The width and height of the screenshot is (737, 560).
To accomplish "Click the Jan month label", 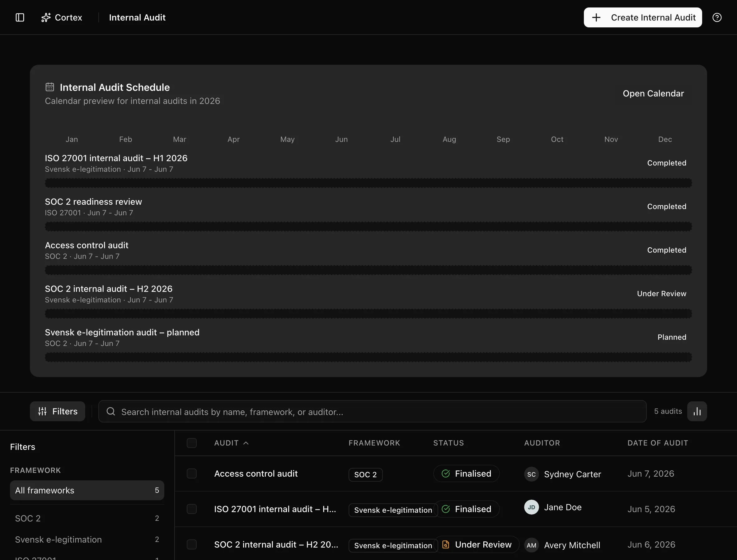I will click(72, 139).
